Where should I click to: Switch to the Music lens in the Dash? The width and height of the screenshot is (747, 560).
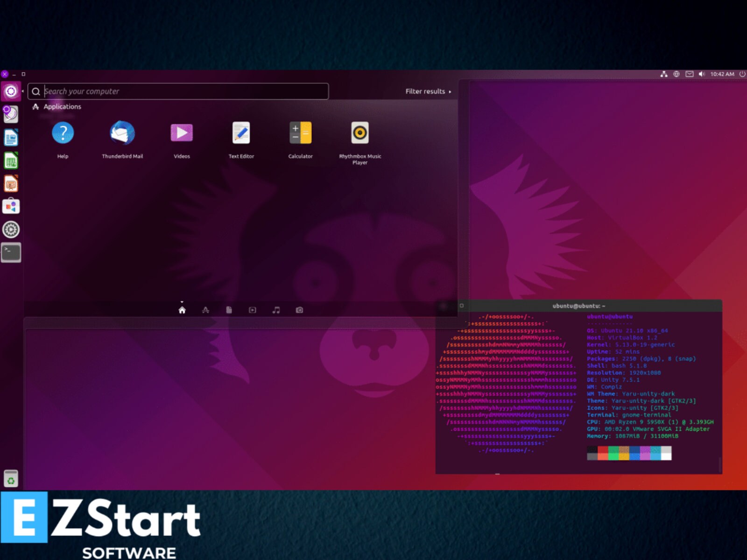276,309
